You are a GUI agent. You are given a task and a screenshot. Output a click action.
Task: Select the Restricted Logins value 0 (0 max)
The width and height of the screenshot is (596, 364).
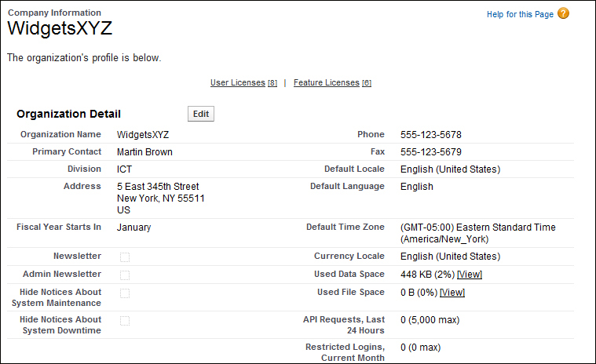click(421, 348)
